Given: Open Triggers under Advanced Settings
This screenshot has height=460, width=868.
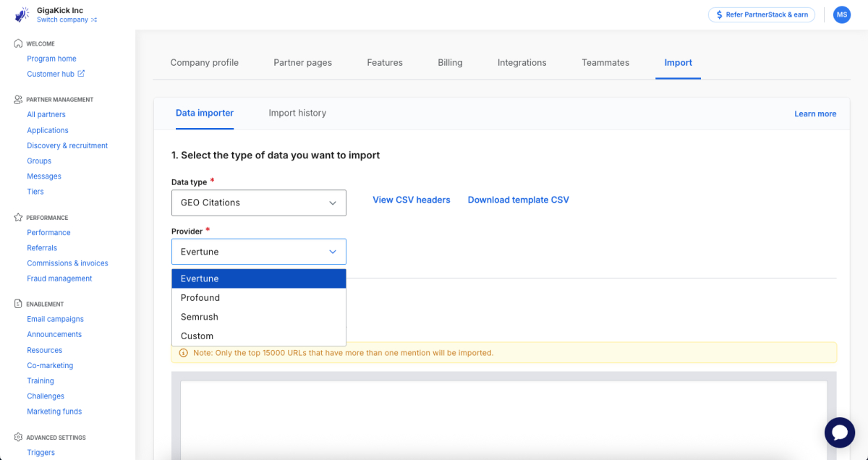Looking at the screenshot, I should (x=41, y=452).
